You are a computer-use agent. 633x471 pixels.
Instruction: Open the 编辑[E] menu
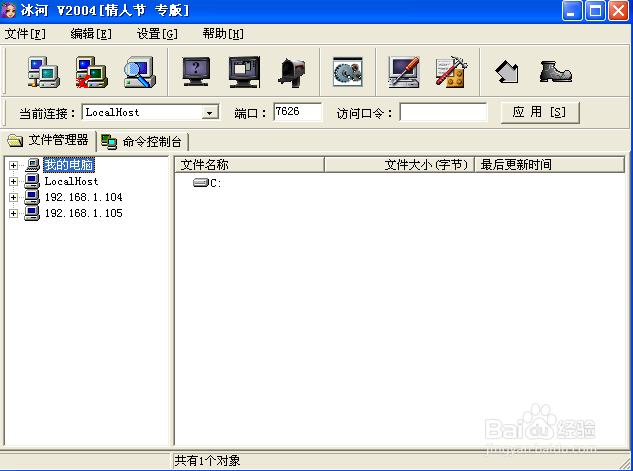(x=91, y=34)
